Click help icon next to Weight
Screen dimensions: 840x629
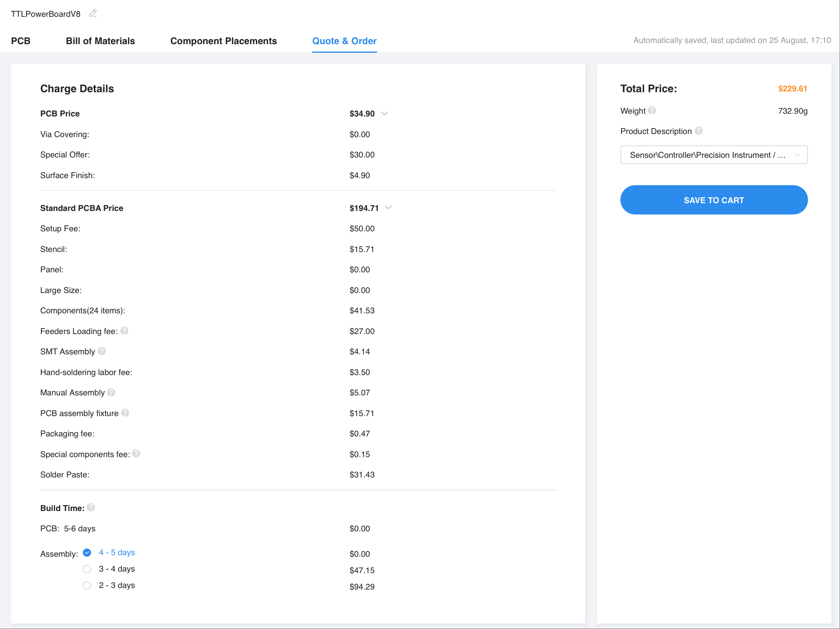point(652,111)
